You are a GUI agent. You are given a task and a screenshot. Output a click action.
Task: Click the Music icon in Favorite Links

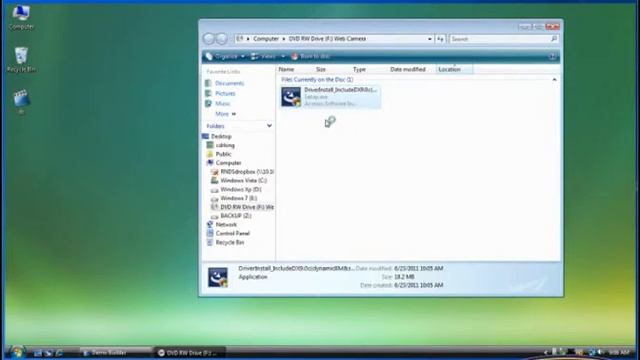pyautogui.click(x=208, y=104)
